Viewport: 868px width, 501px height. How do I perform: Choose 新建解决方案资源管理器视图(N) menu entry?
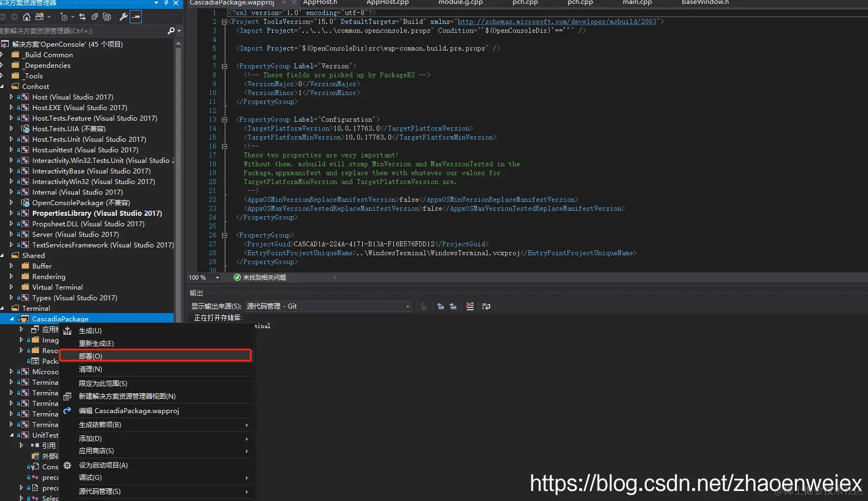(156, 396)
